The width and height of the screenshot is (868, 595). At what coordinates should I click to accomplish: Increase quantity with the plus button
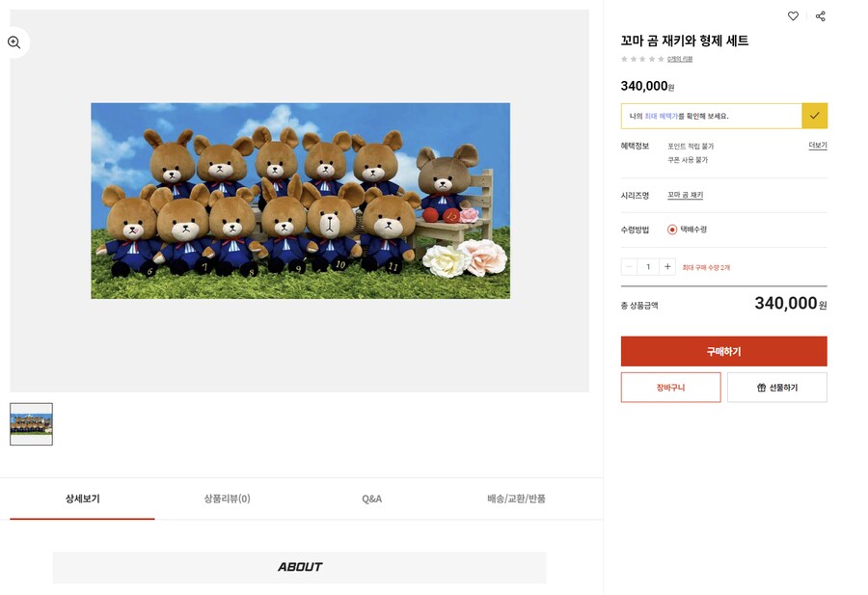667,266
